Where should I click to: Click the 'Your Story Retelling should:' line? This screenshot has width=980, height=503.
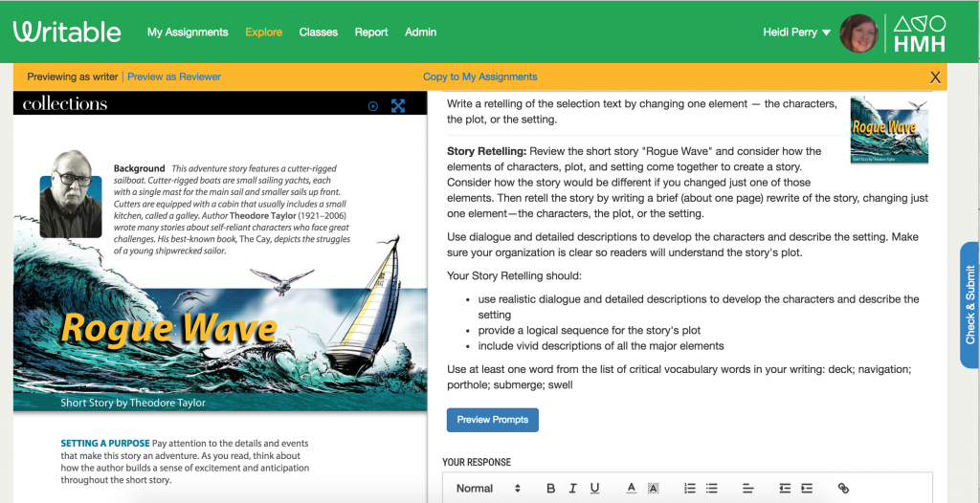pyautogui.click(x=514, y=275)
